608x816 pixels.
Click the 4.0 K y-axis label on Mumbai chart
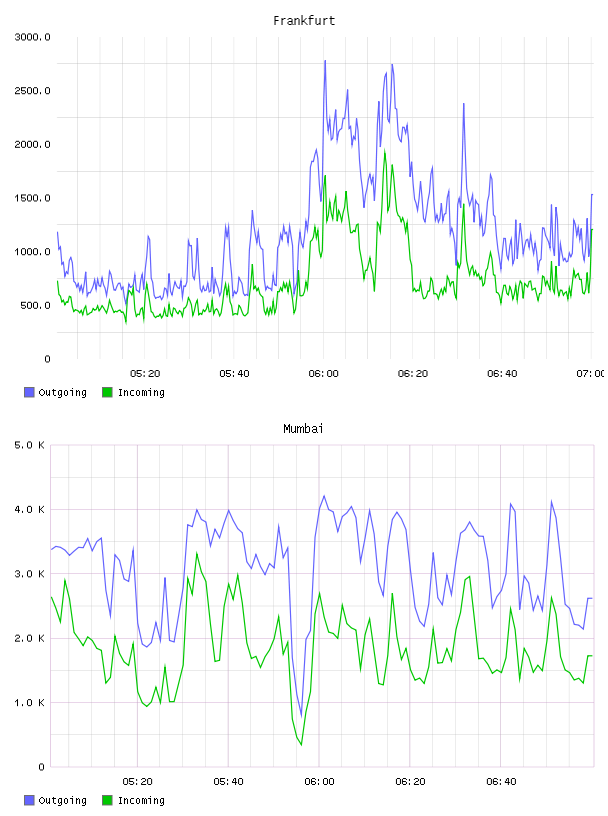[29, 509]
